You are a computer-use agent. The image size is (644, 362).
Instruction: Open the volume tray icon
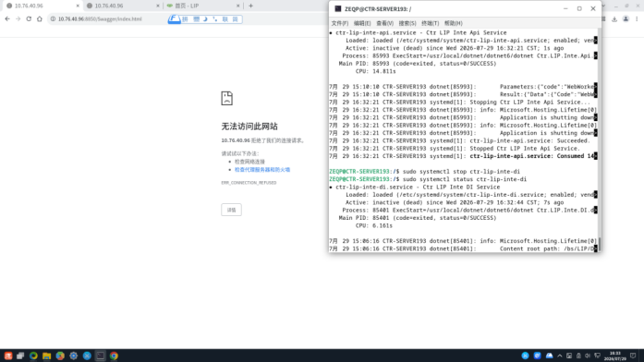click(588, 356)
